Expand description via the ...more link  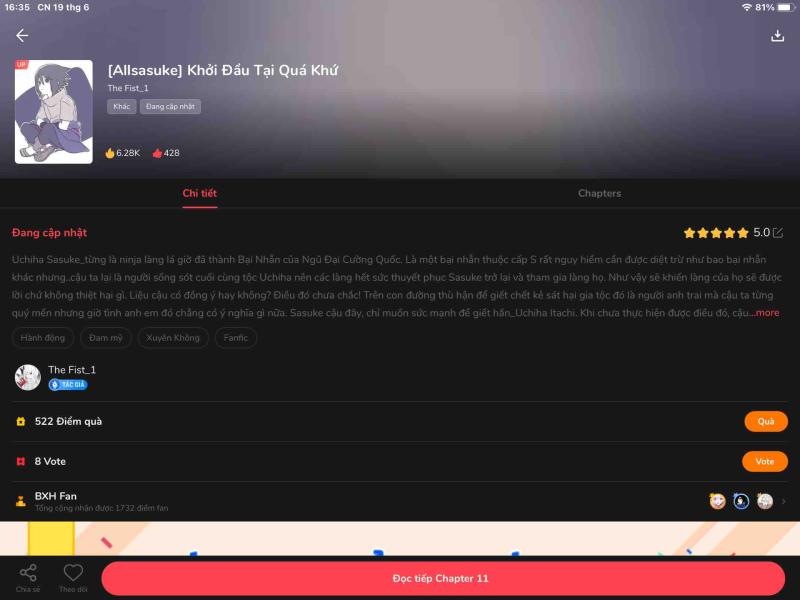click(764, 313)
